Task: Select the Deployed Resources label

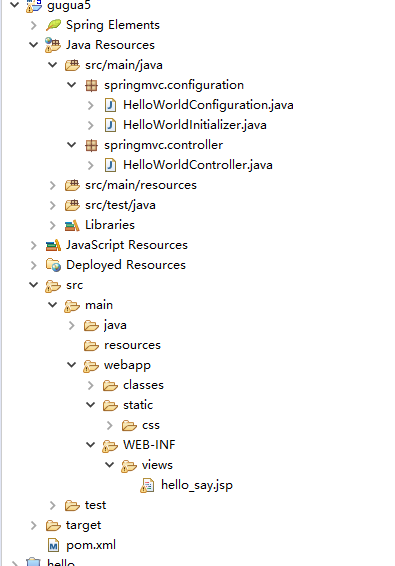Action: point(126,265)
